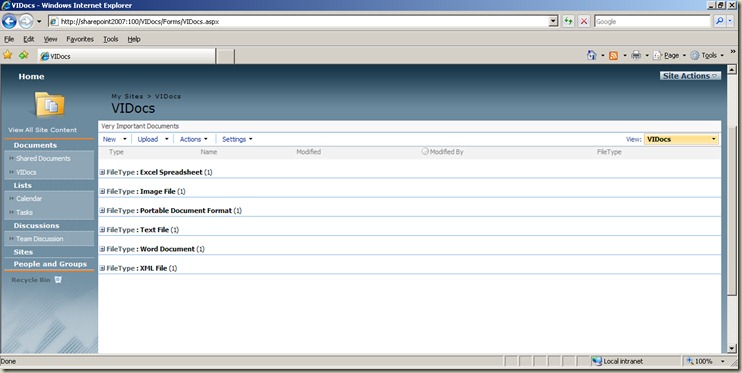Viewport: 742px width, 373px height.
Task: Click the RSS feeds icon
Action: point(613,55)
